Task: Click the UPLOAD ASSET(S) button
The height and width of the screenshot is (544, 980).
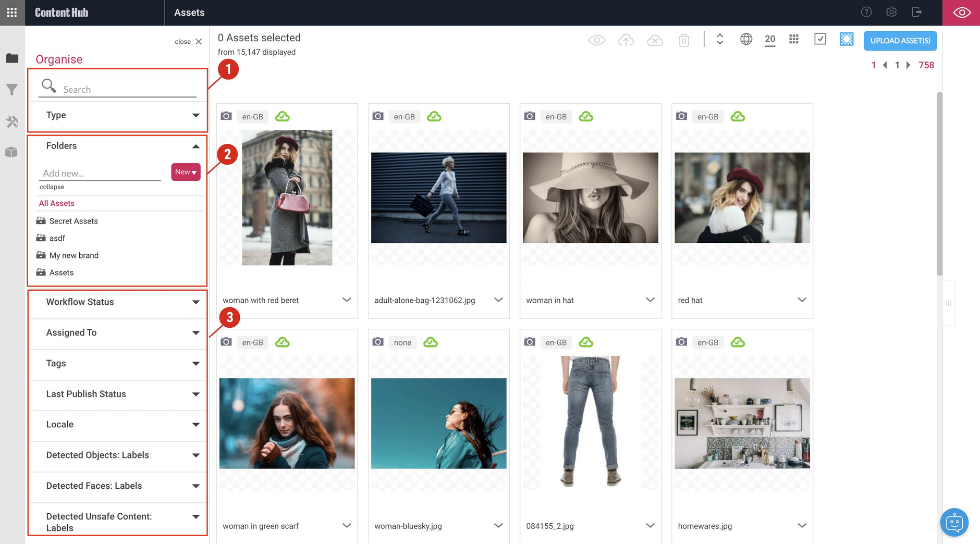Action: tap(900, 41)
